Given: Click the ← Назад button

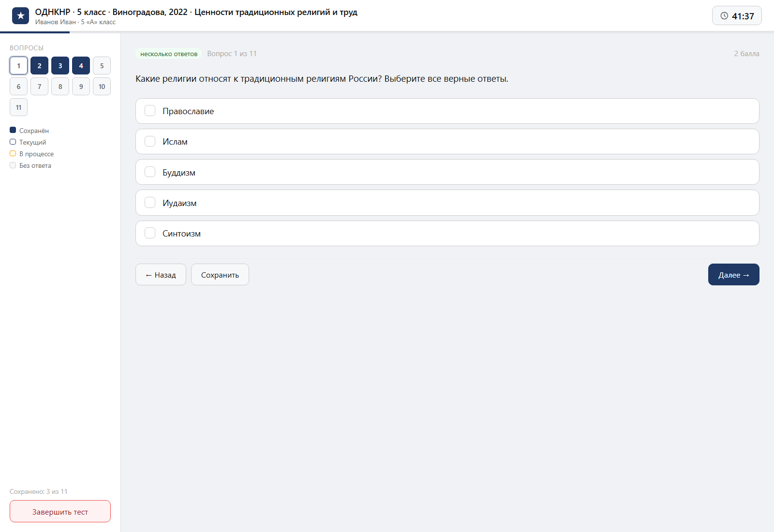Looking at the screenshot, I should [161, 275].
